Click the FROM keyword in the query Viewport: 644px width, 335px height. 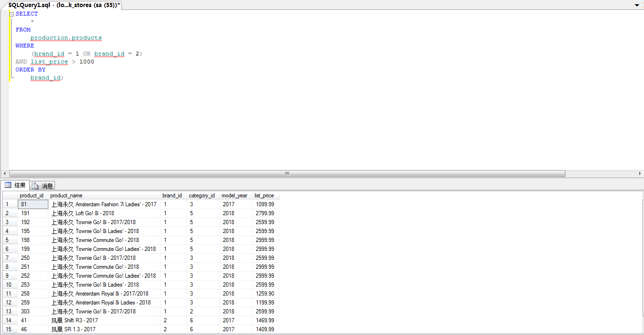(23, 30)
